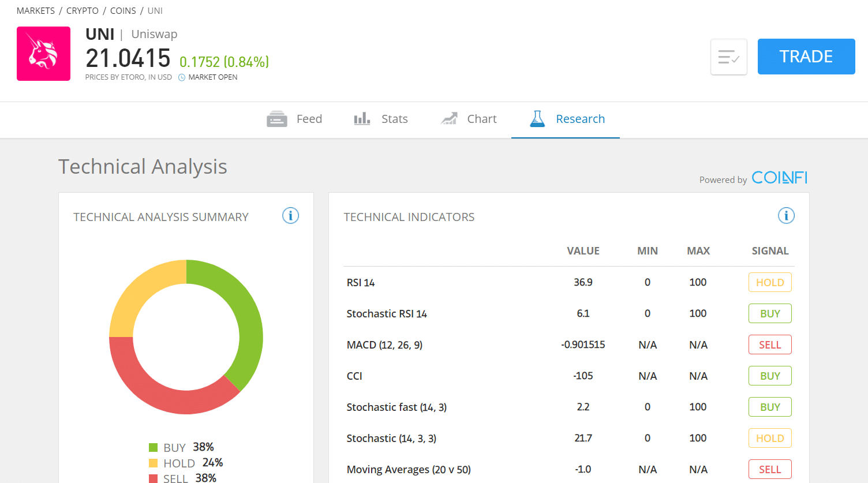
Task: Click the Uniswap name next to UNI
Action: (x=154, y=34)
